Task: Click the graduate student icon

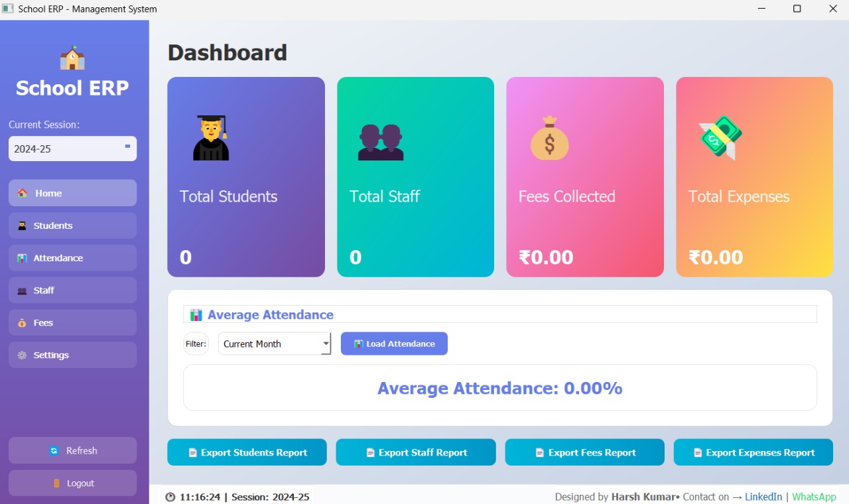Action: 211,138
